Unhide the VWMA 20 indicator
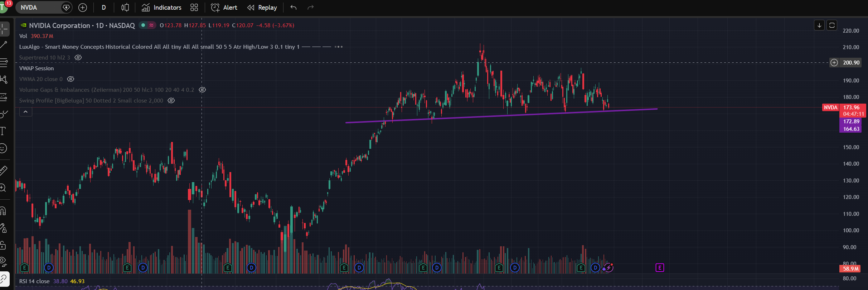 pos(71,79)
